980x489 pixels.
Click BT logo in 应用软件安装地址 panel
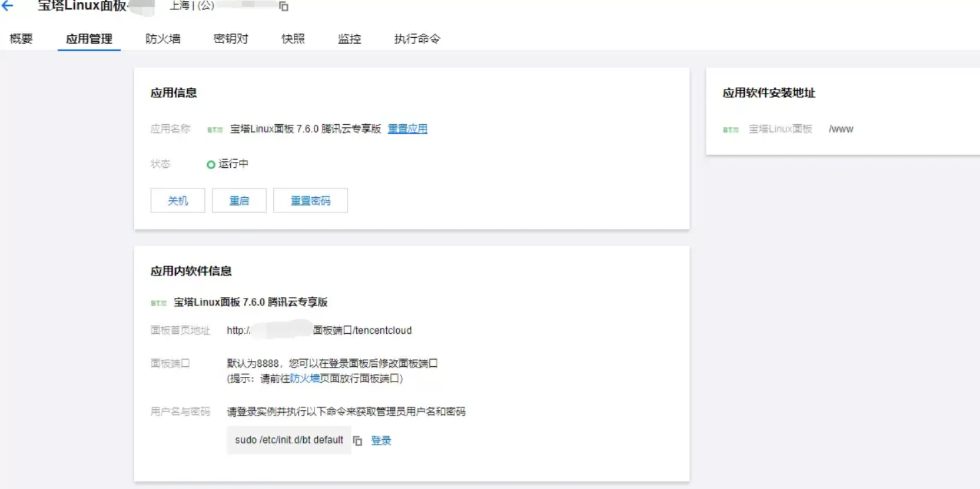point(731,130)
